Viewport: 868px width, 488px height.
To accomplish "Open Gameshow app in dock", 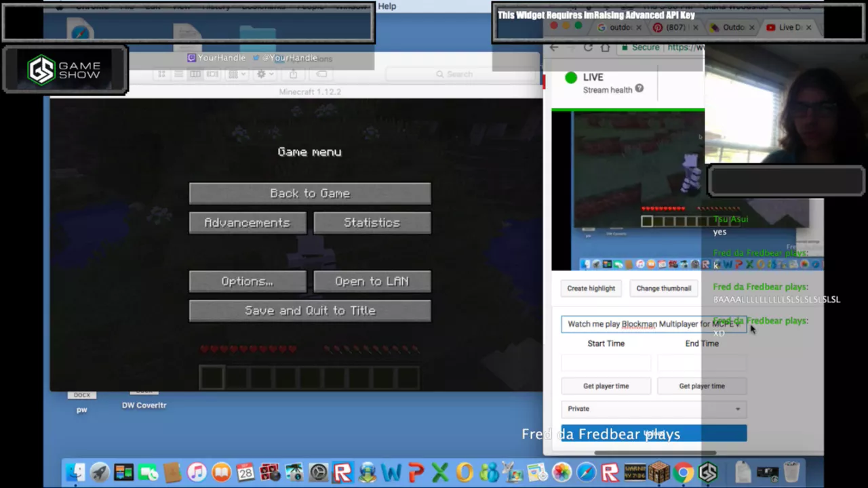I will (x=708, y=472).
